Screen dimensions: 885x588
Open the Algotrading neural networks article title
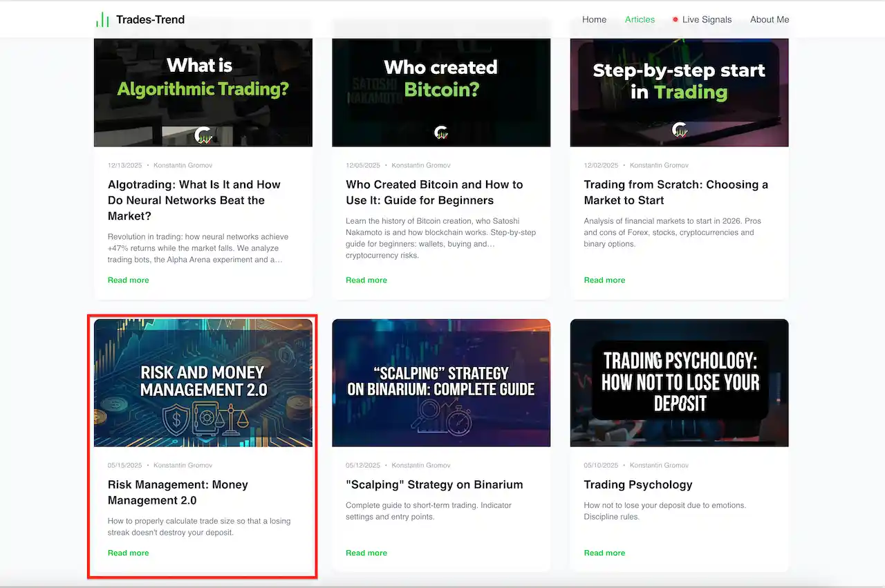click(x=194, y=200)
